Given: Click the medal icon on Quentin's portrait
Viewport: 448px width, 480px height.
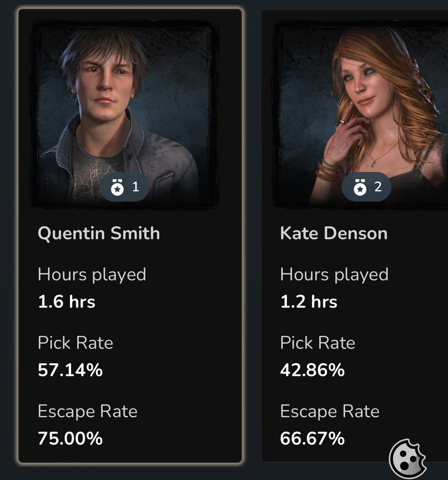Looking at the screenshot, I should (x=117, y=187).
